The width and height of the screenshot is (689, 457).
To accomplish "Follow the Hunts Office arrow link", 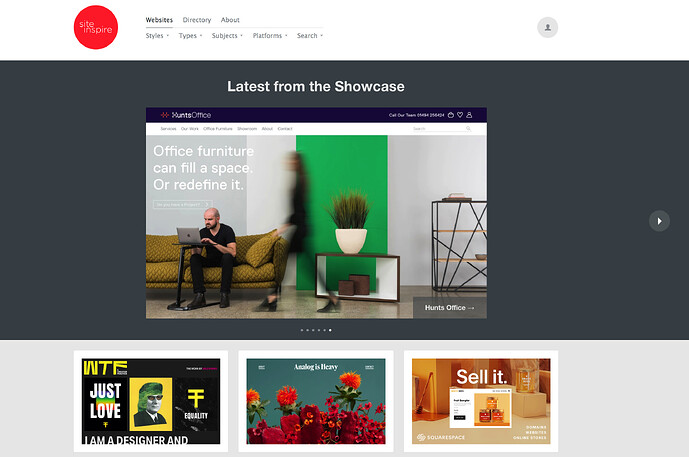I will 450,308.
